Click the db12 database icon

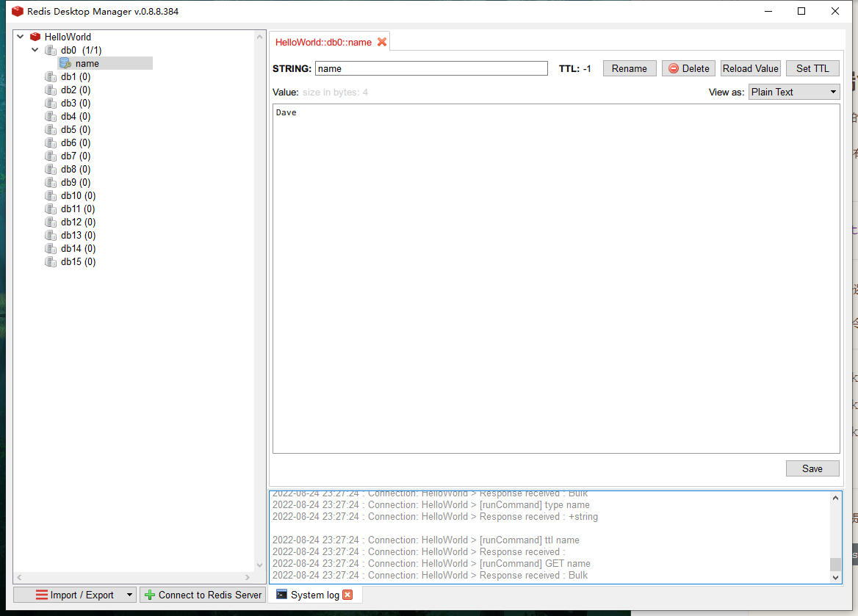(x=51, y=222)
